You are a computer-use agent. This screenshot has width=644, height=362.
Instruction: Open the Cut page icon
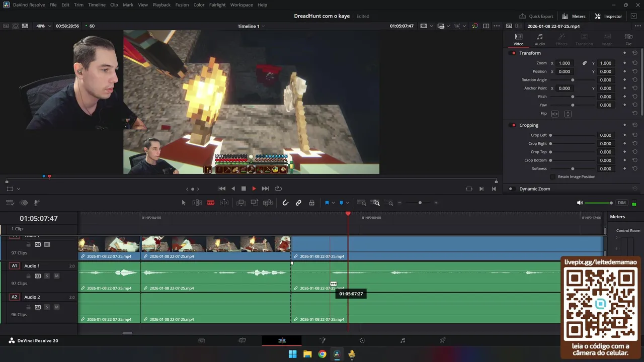242,340
